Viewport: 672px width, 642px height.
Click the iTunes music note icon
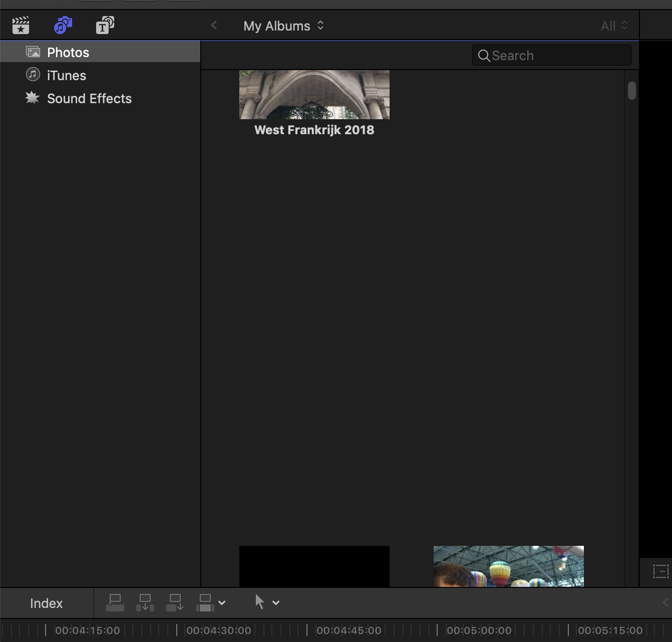(x=33, y=75)
